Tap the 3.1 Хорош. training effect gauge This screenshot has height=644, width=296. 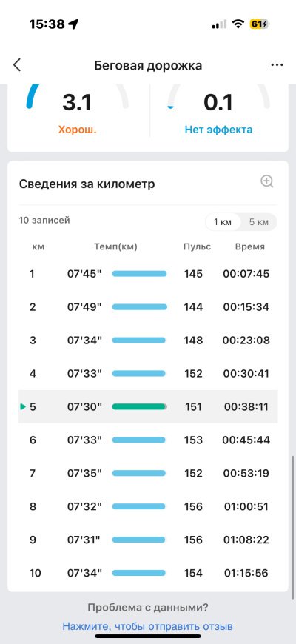[78, 111]
